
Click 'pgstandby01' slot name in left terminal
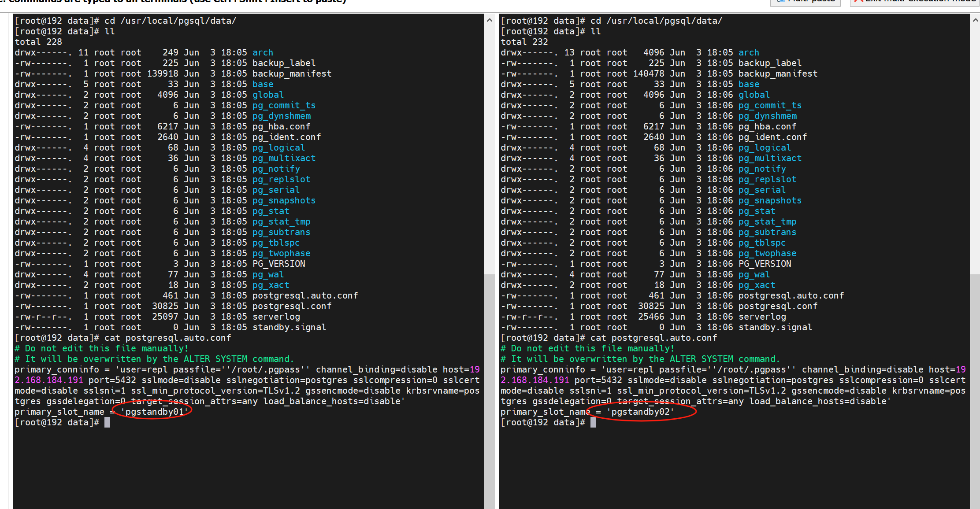point(154,412)
